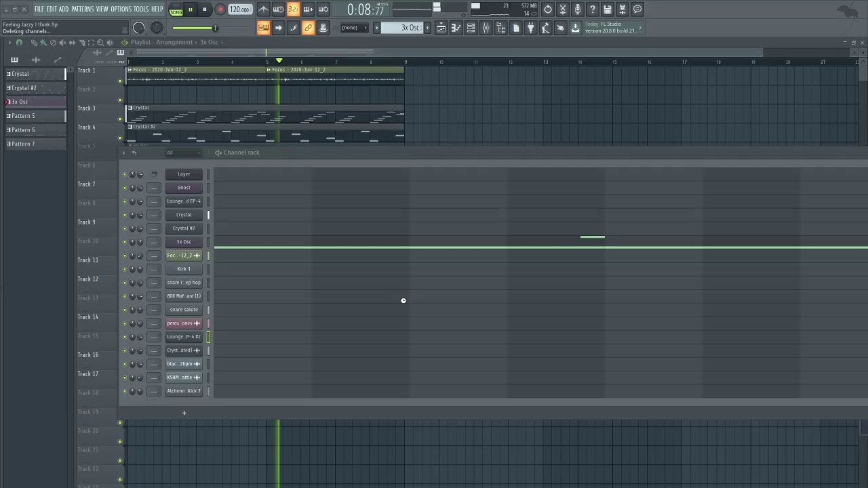Click the master pitch knob
The image size is (868, 488).
coord(157,28)
